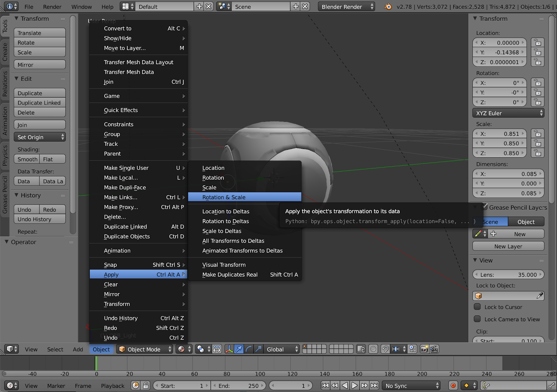Select Visual Transform menu entry
Viewport: 557px width, 392px height.
[x=245, y=265]
